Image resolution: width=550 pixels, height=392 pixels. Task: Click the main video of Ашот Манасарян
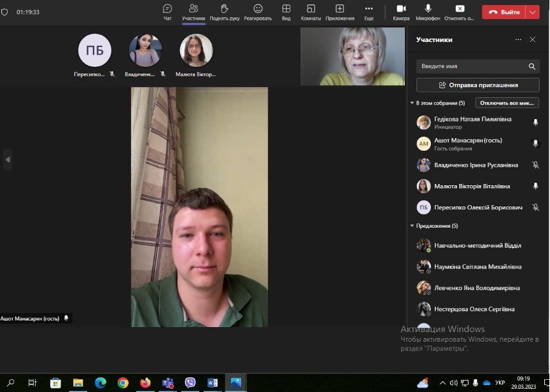[199, 207]
